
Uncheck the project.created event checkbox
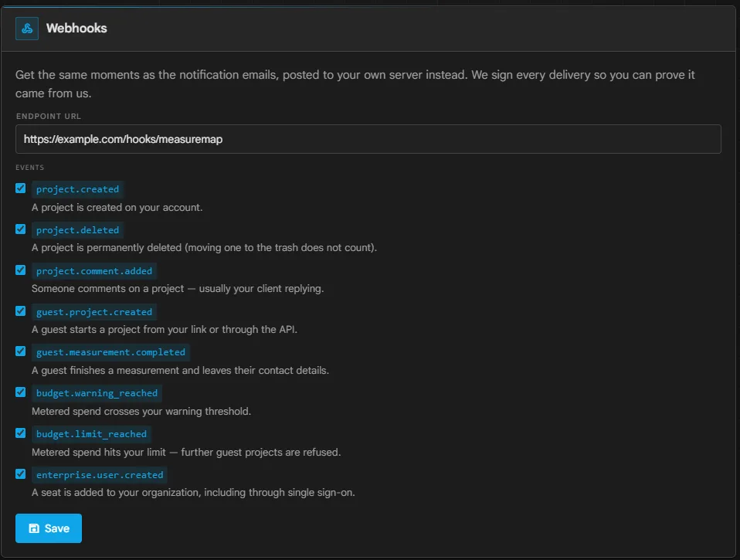20,188
